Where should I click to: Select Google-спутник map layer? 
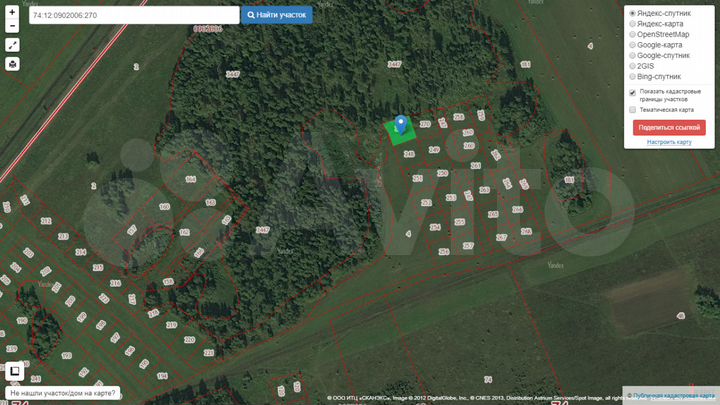tap(632, 56)
